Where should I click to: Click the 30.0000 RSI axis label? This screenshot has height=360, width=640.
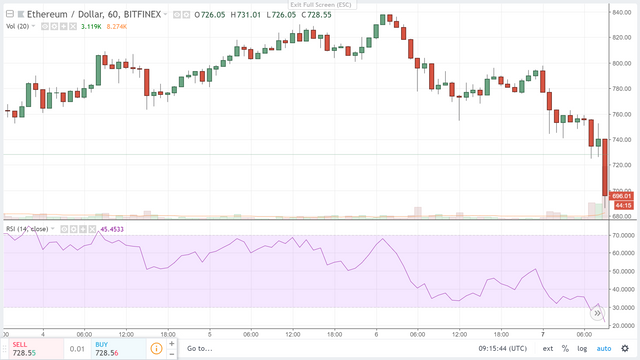tap(623, 307)
